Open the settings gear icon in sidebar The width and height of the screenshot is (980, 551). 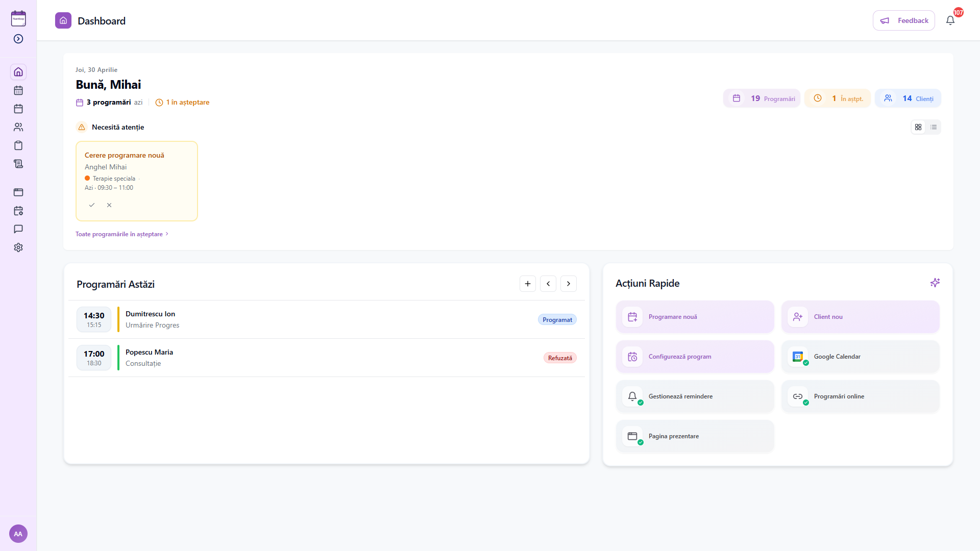[x=18, y=247]
